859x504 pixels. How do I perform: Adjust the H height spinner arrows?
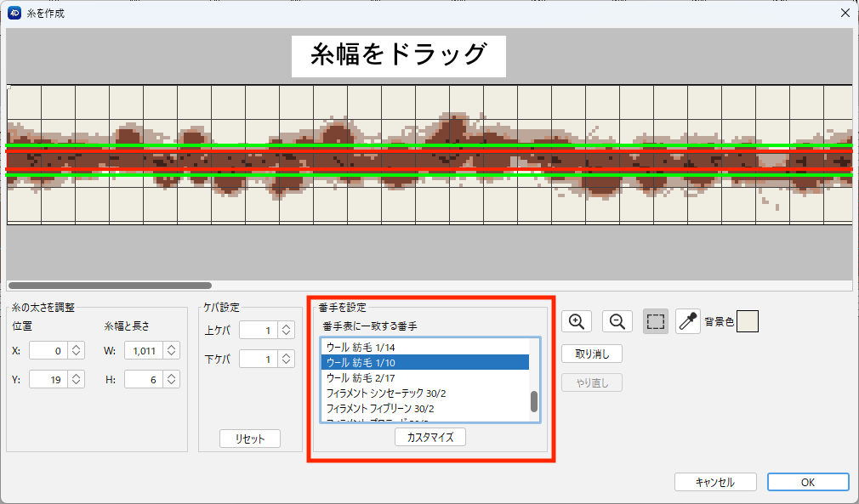[172, 379]
